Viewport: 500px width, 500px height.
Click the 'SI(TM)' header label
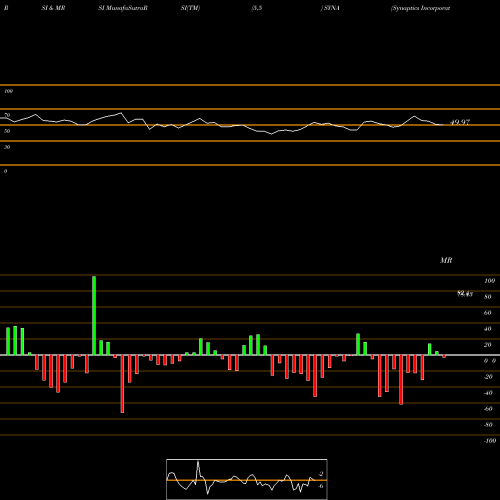click(x=190, y=8)
